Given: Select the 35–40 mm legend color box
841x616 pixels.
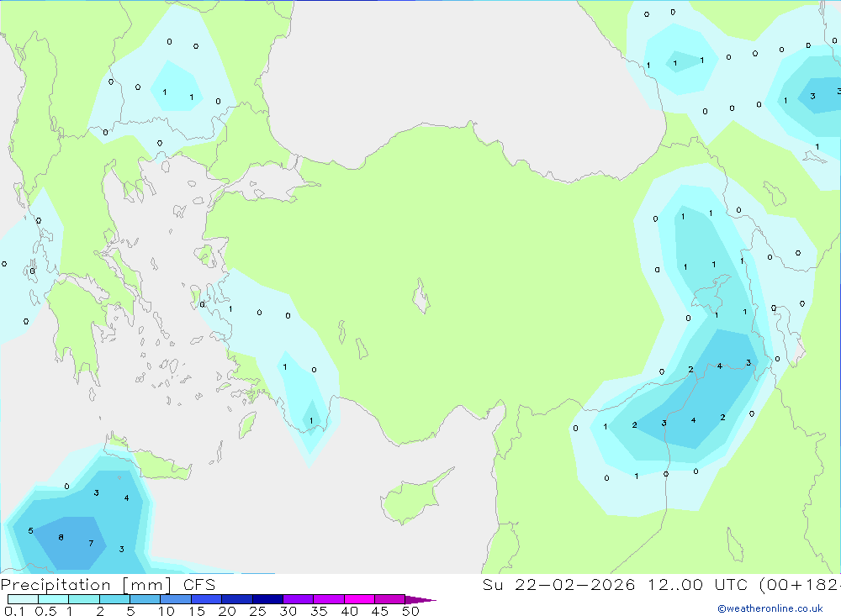Looking at the screenshot, I should tap(329, 599).
